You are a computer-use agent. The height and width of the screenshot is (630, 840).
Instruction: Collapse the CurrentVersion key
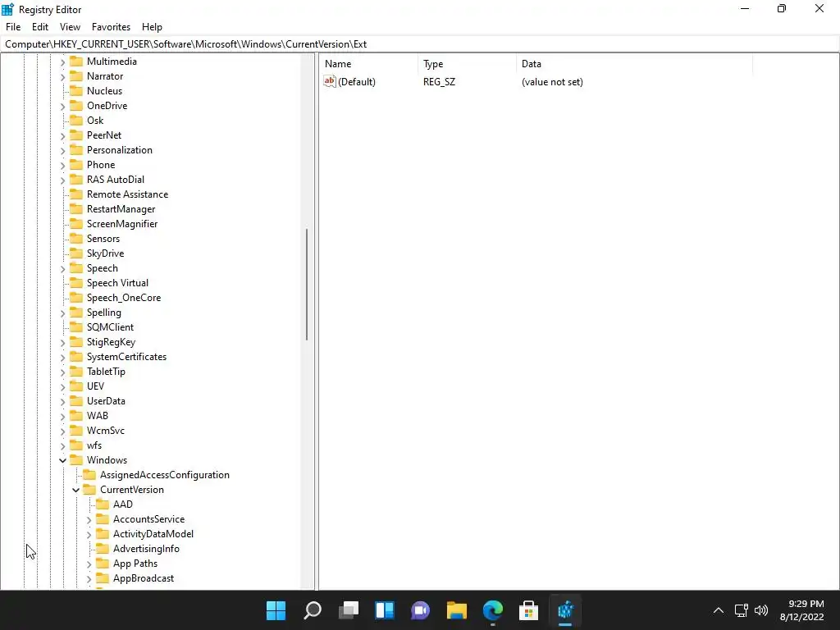[75, 490]
